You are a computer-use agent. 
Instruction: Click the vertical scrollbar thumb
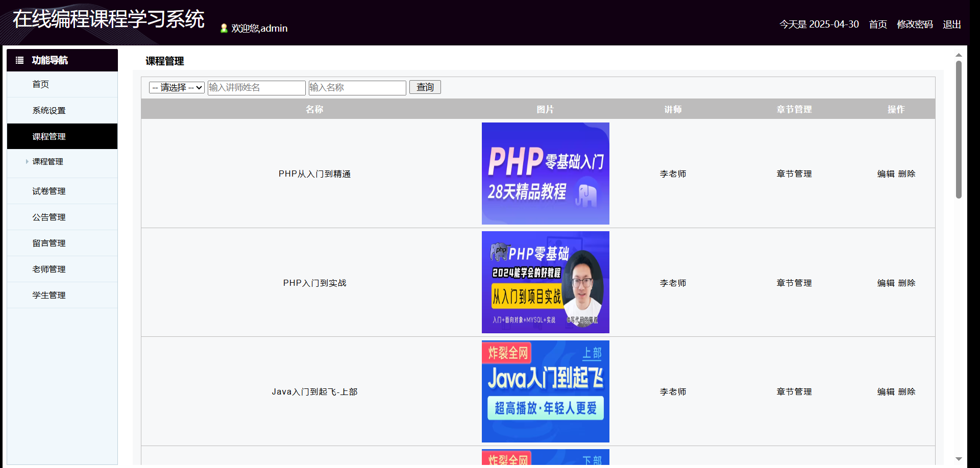[x=959, y=130]
